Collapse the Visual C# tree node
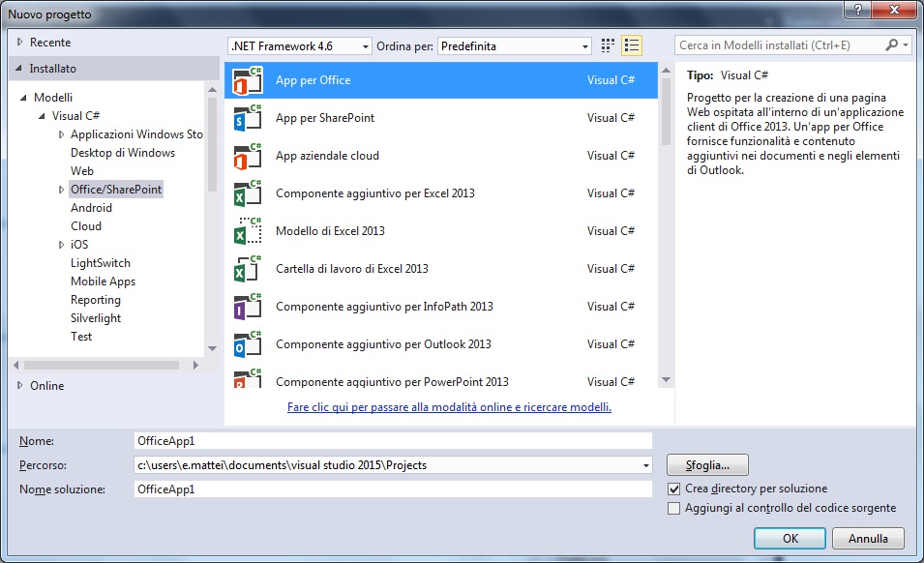Viewport: 924px width, 563px height. (x=42, y=116)
